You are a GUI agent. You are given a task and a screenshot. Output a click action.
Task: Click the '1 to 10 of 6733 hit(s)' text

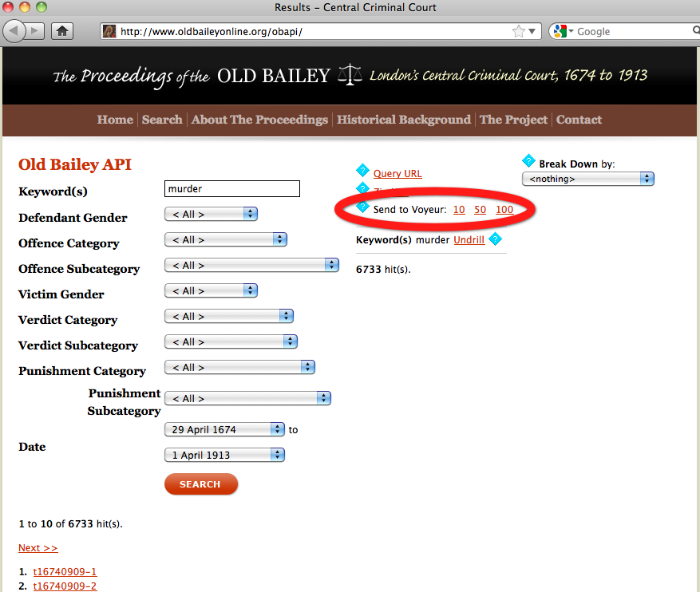70,523
